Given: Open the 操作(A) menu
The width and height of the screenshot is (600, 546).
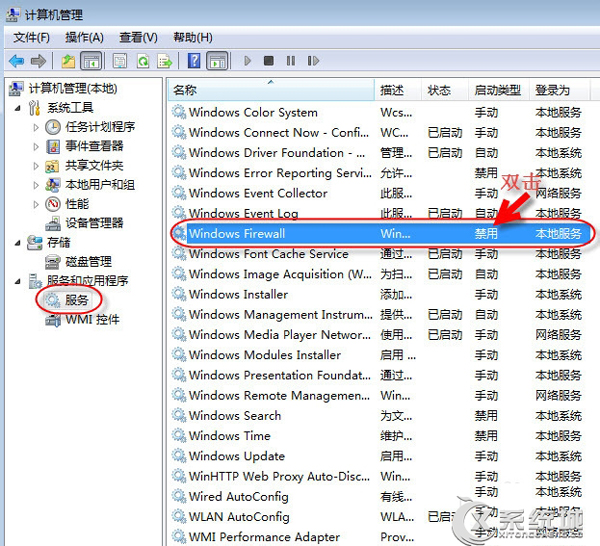Looking at the screenshot, I should [x=84, y=37].
